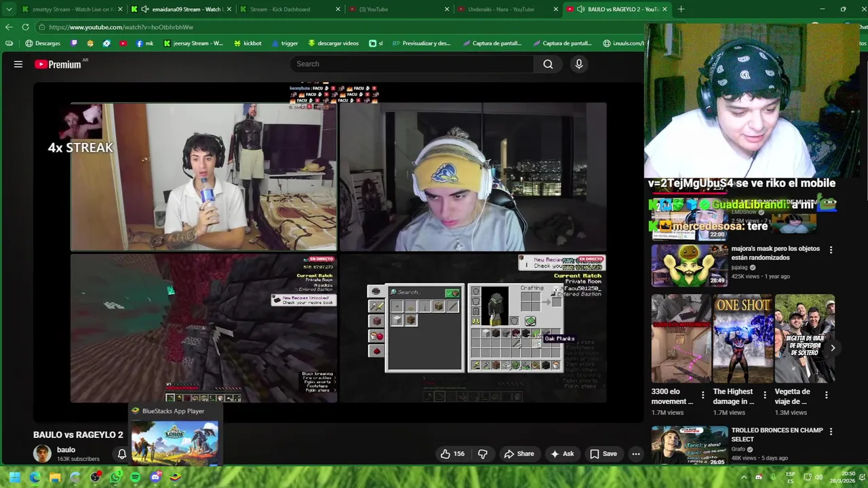Open a new browser tab
Screen dimensions: 868x488
click(681, 9)
